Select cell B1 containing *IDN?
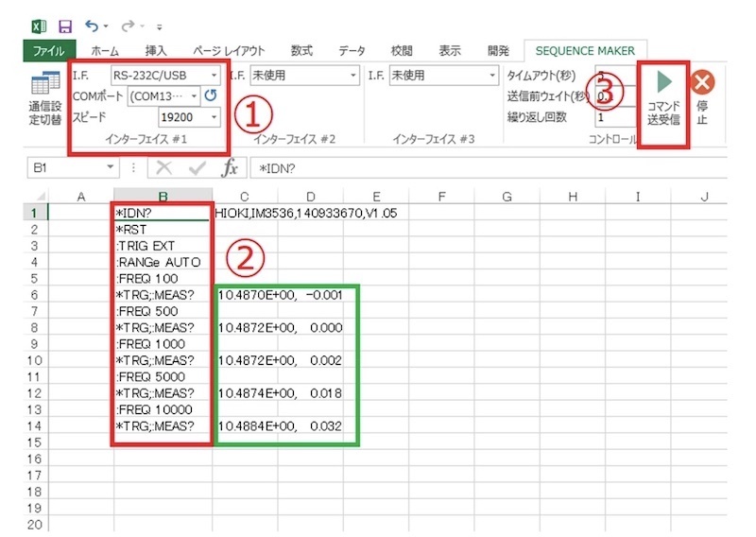This screenshot has height=537, width=756. pos(163,213)
